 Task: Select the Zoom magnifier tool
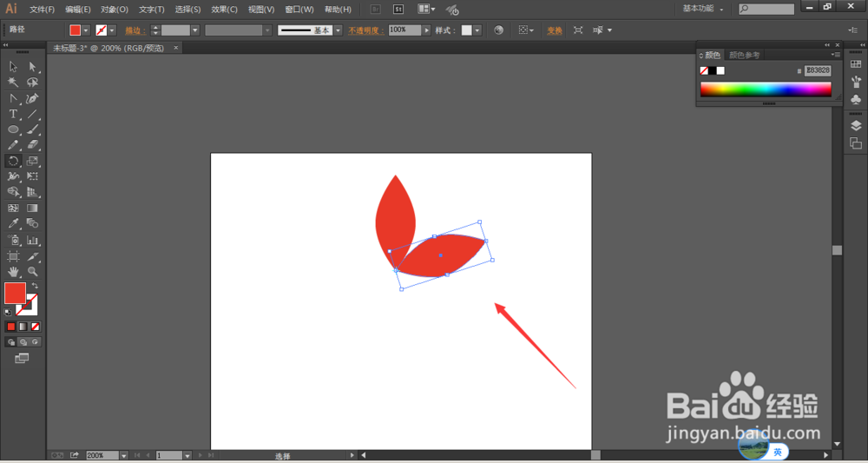click(33, 272)
